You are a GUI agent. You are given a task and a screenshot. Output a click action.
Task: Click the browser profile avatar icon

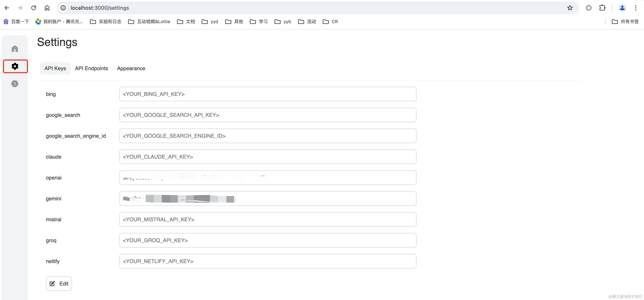click(622, 8)
